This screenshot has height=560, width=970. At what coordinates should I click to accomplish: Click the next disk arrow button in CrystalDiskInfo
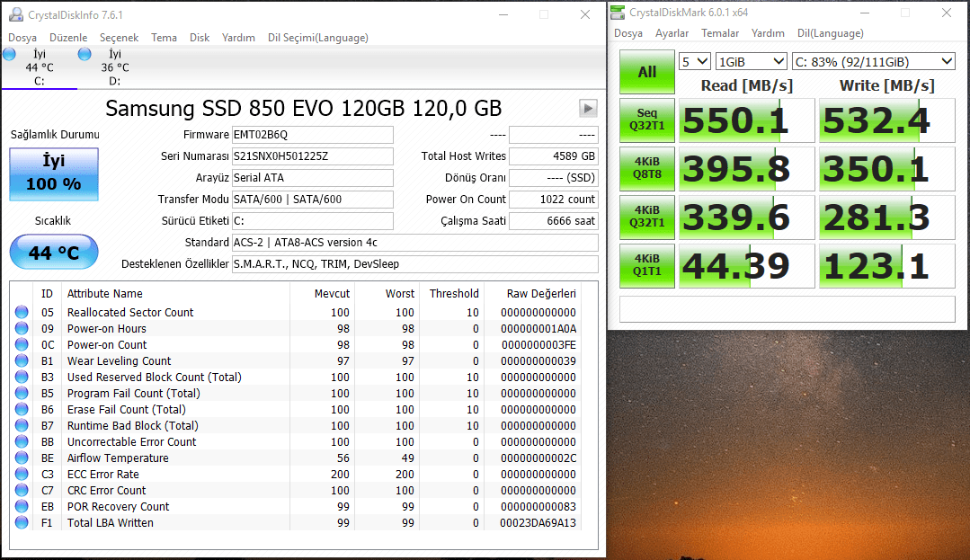point(588,108)
